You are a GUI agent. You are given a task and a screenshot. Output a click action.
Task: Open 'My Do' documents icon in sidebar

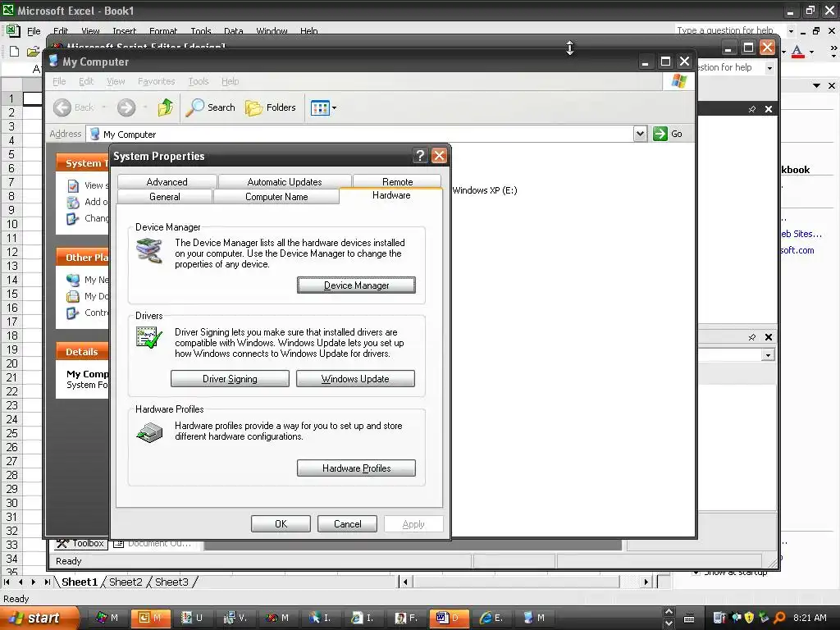click(x=73, y=296)
